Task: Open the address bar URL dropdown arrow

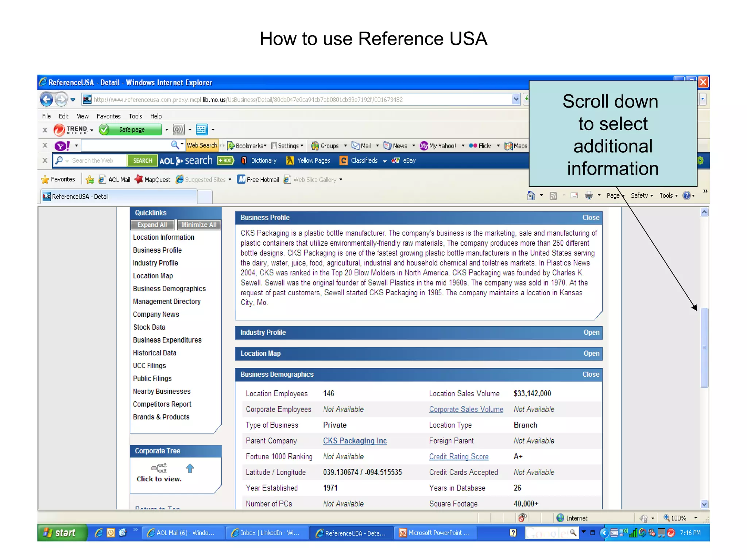Action: coord(516,99)
